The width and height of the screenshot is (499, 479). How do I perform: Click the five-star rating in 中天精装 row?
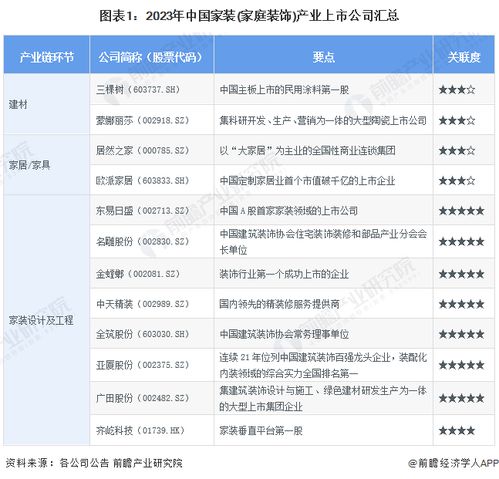pos(461,304)
